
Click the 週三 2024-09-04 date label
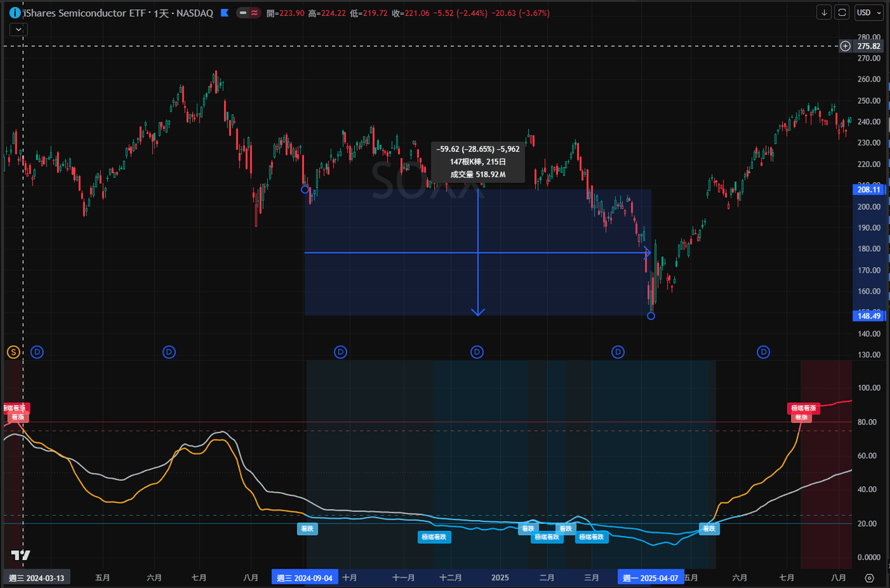pyautogui.click(x=305, y=578)
